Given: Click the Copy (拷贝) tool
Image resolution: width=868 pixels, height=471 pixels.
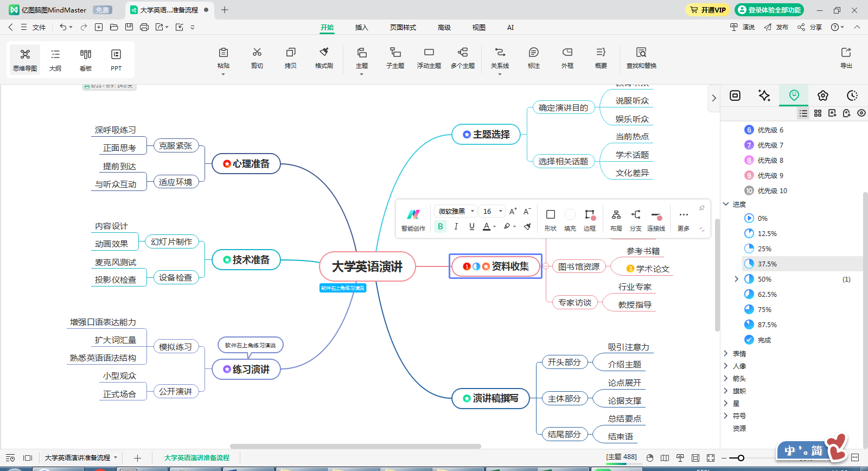Looking at the screenshot, I should [x=291, y=58].
